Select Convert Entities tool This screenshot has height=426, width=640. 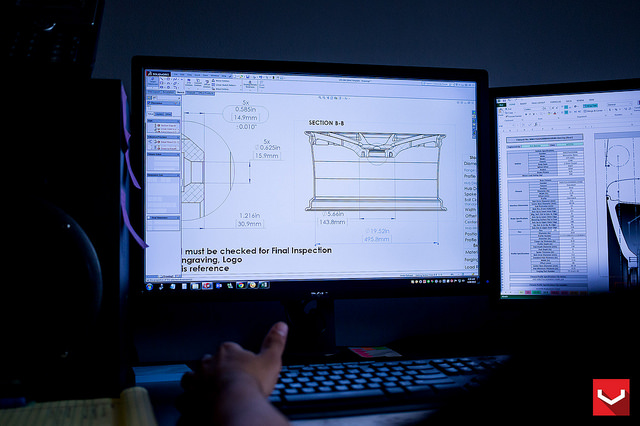pyautogui.click(x=198, y=83)
